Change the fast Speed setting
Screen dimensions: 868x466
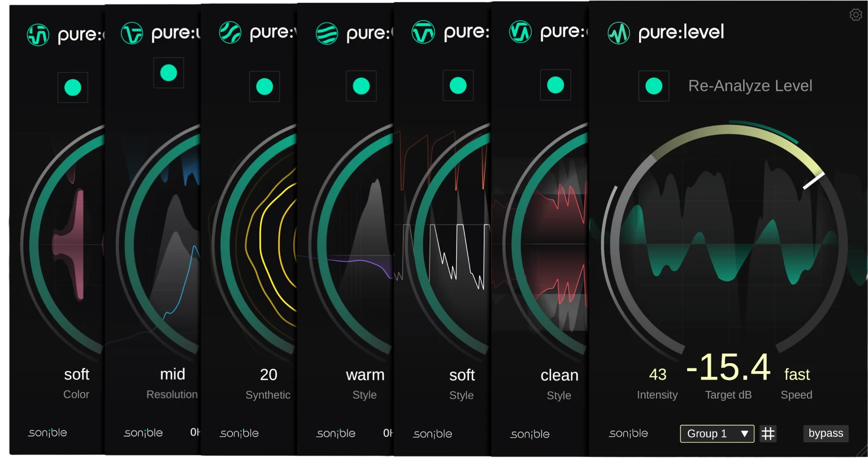(796, 374)
